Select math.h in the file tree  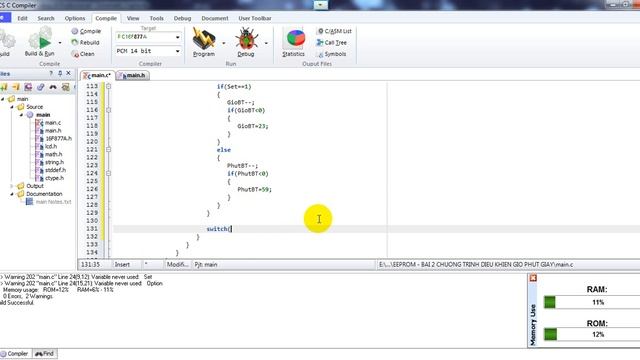tap(53, 154)
